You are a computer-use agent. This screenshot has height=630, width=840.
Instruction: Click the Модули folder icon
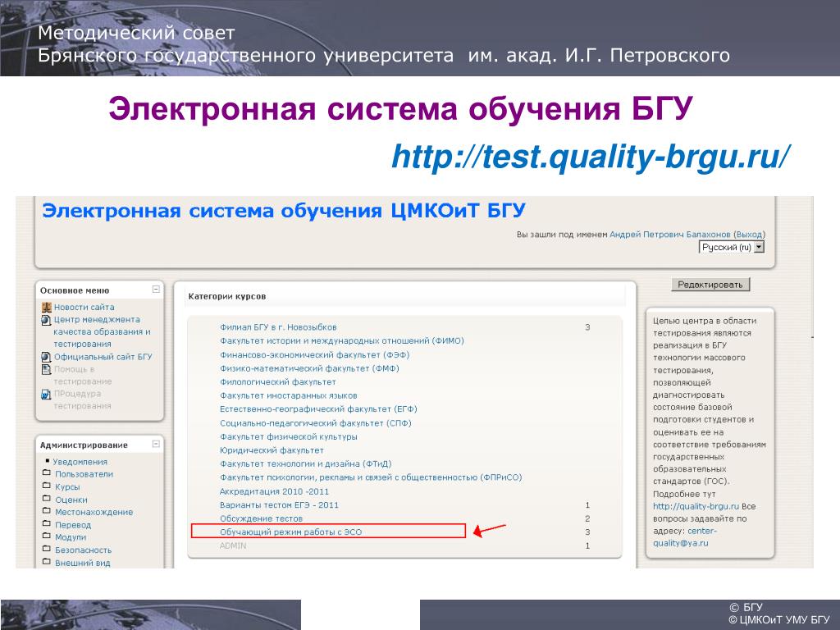coord(47,536)
